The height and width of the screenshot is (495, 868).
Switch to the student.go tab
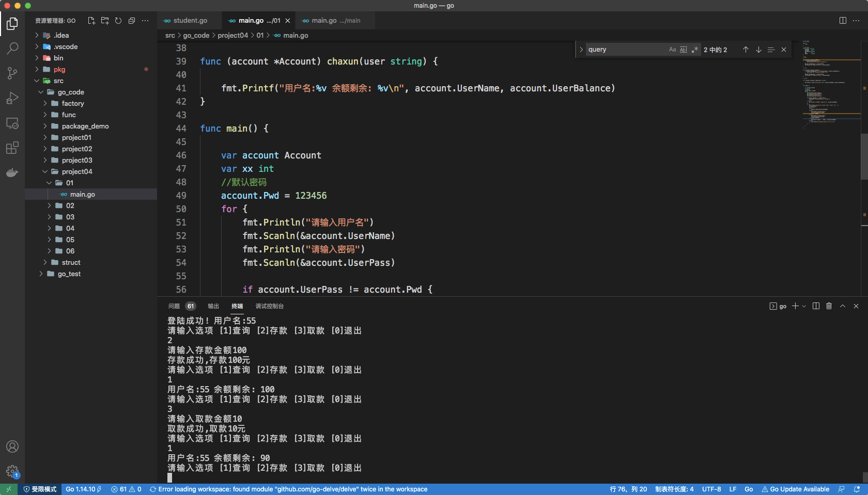tap(190, 21)
